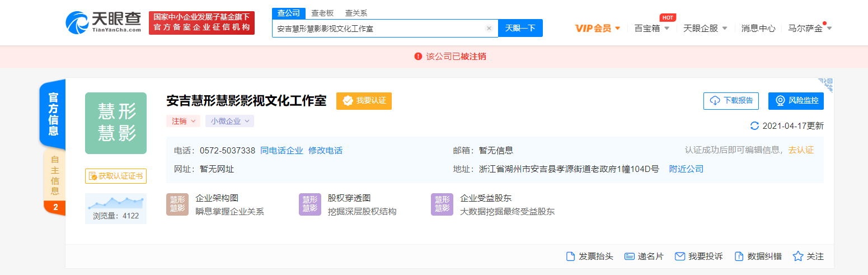Click 我要认证 badge button
Screen dimensions: 868x275
364,101
